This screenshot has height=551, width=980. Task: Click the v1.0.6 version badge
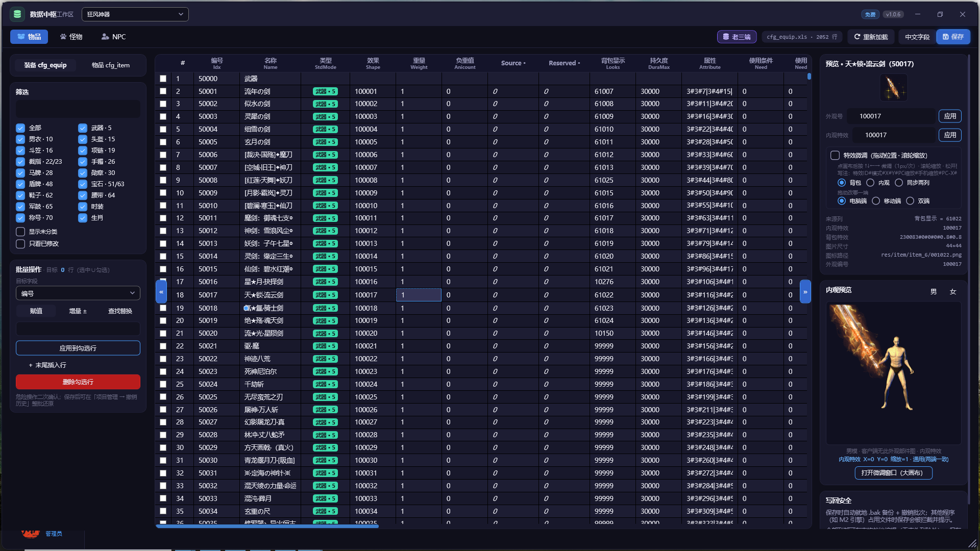[x=893, y=14]
